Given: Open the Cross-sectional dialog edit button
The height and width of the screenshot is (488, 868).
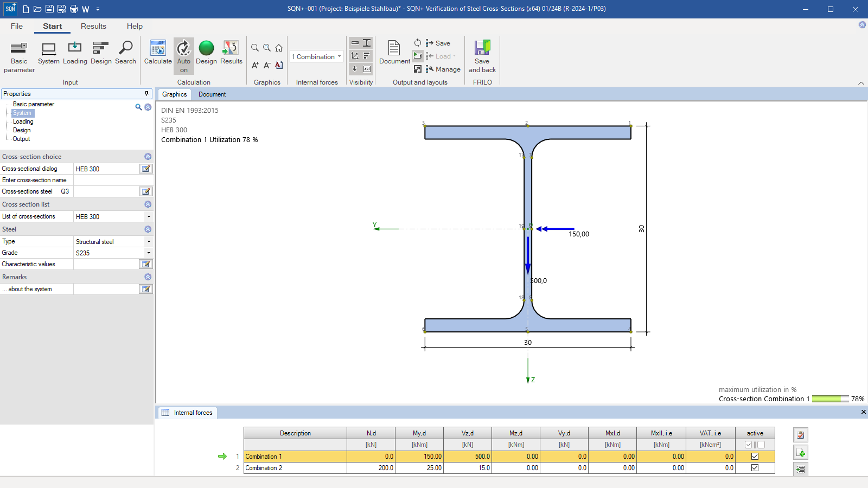Looking at the screenshot, I should click(146, 169).
